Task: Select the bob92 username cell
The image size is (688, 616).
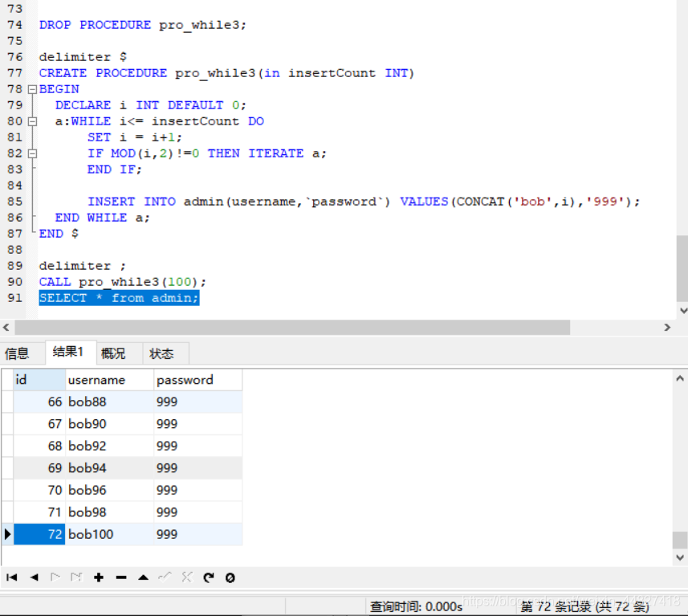Action: (110, 446)
